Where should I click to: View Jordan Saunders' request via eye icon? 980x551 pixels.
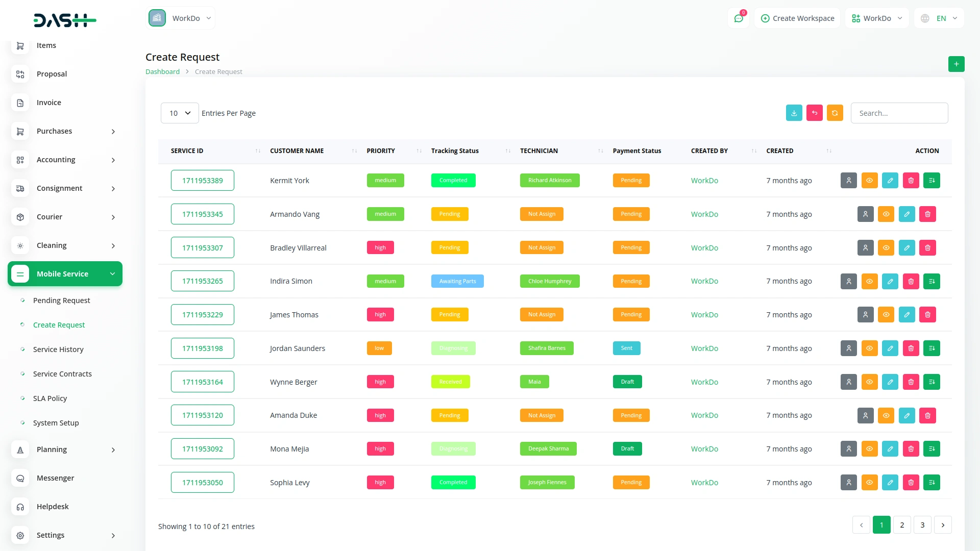pyautogui.click(x=869, y=348)
